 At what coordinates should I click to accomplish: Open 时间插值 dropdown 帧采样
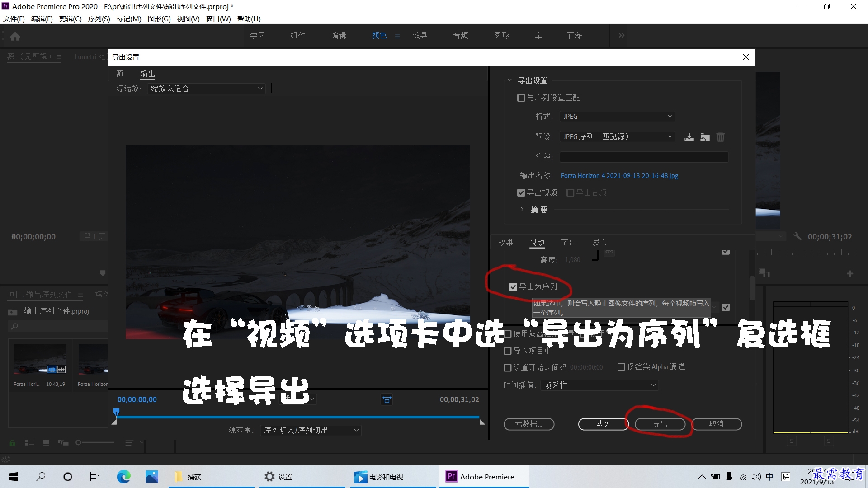pos(599,385)
